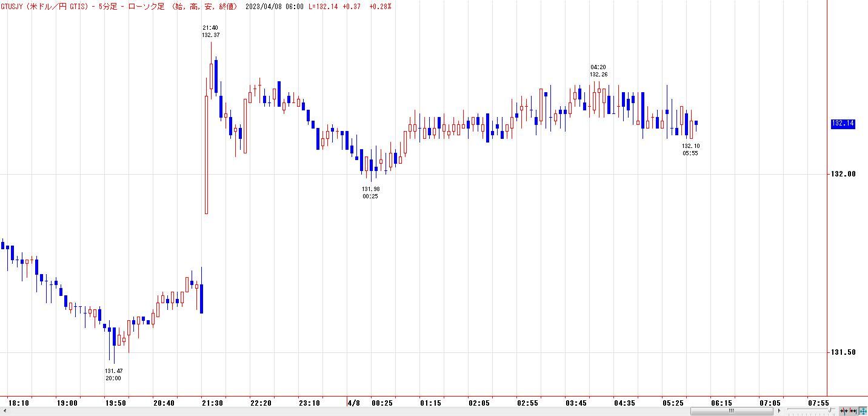
Task: Click the 07:05 time axis label
Action: (770, 403)
